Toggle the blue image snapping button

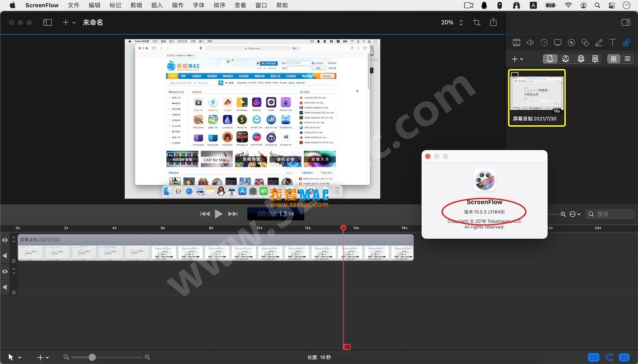(593, 357)
